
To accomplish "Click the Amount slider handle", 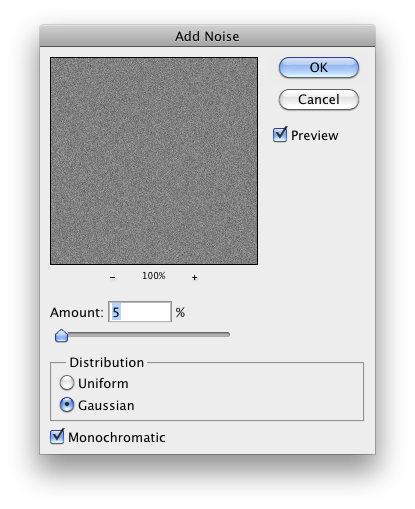I will 61,335.
